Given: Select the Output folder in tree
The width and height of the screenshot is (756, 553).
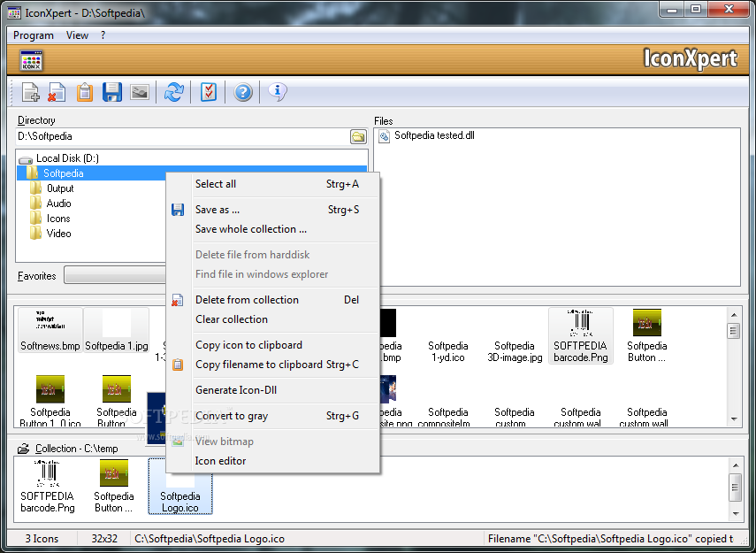Looking at the screenshot, I should pyautogui.click(x=60, y=188).
